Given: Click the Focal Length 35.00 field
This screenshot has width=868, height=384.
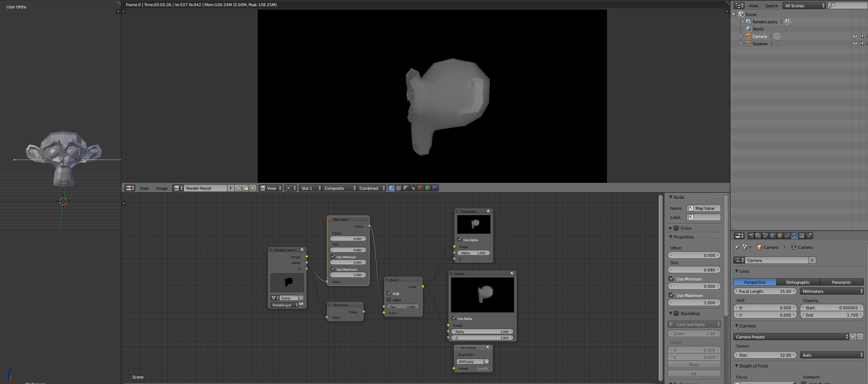Looking at the screenshot, I should [x=765, y=291].
